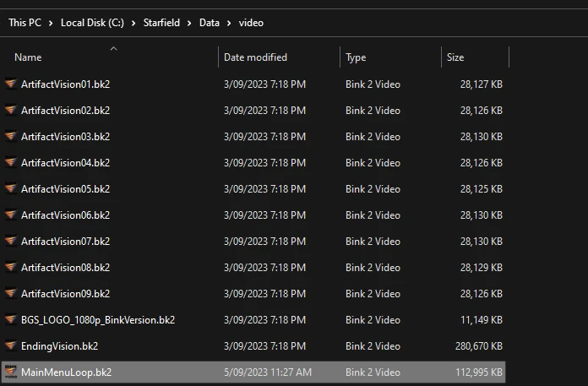Sort files by Date modified column
Viewport: 588px width, 386px height.
click(255, 57)
